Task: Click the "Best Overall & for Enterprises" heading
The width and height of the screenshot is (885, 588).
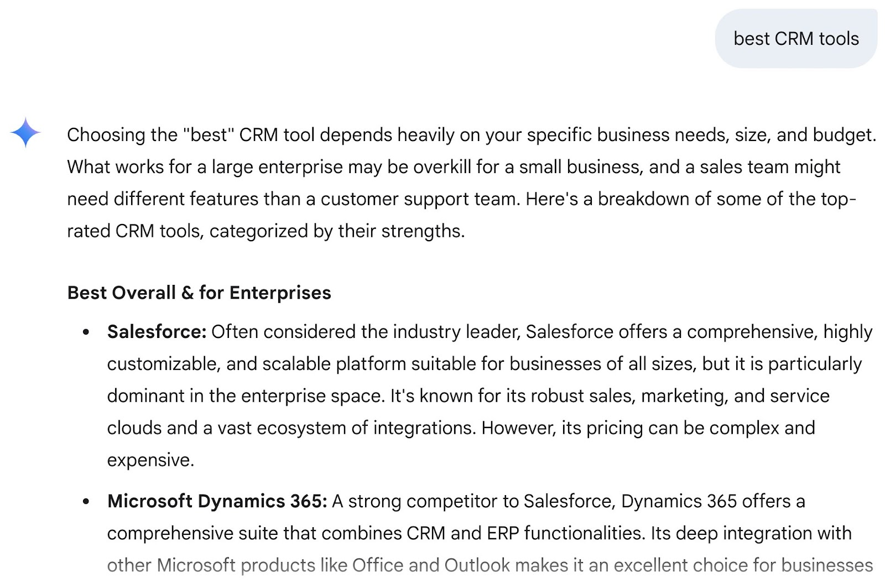Action: click(199, 293)
